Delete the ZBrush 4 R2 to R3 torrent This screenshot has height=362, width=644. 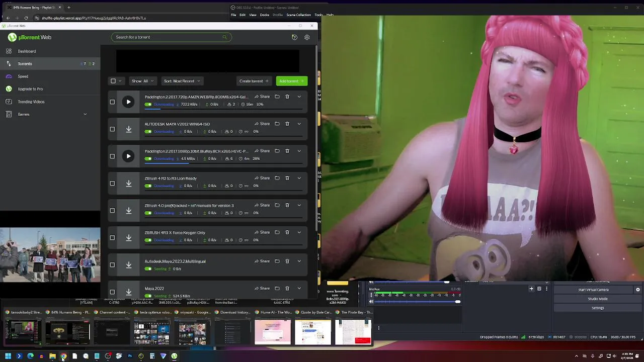point(287,178)
